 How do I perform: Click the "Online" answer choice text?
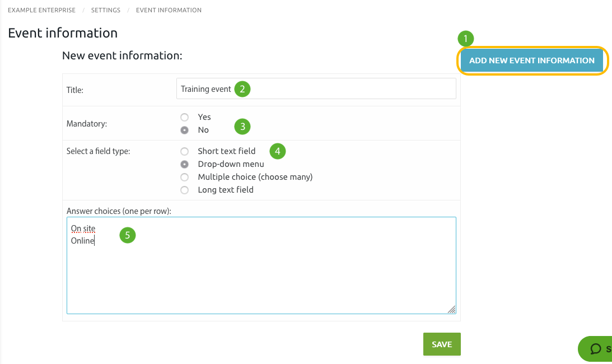83,241
